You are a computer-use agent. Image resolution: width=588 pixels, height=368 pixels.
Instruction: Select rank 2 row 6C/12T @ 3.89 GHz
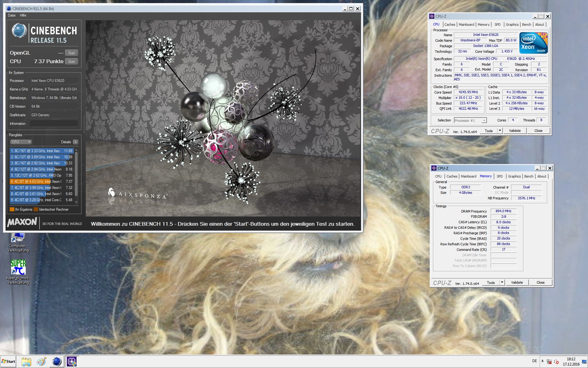click(42, 157)
